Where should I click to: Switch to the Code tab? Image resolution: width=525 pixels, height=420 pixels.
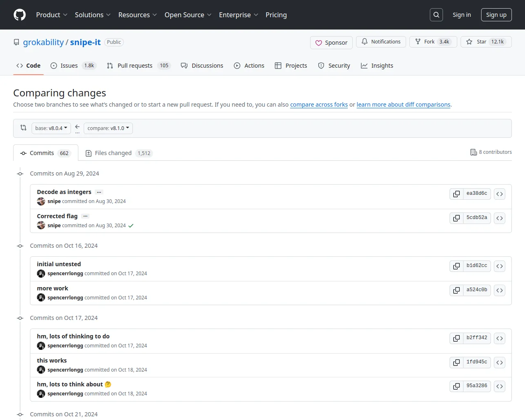tap(28, 66)
